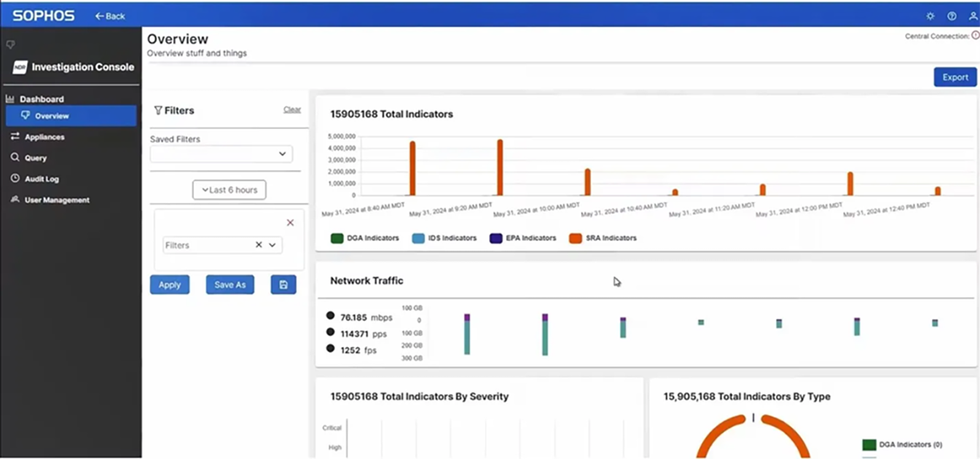The image size is (980, 459).
Task: Click the Clear link in Filters panel
Action: pyautogui.click(x=291, y=109)
